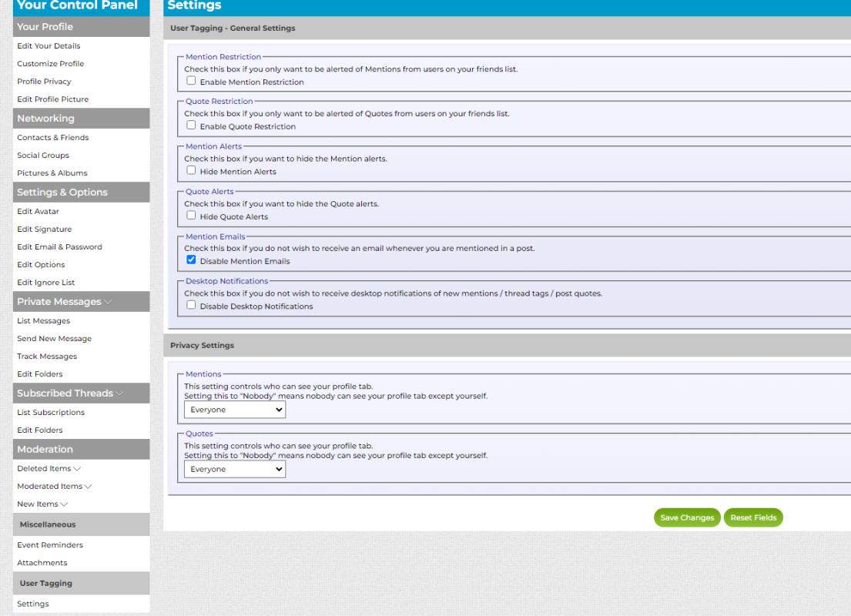Viewport: 851px width, 616px height.
Task: Open the Edit Avatar link
Action: coord(38,212)
